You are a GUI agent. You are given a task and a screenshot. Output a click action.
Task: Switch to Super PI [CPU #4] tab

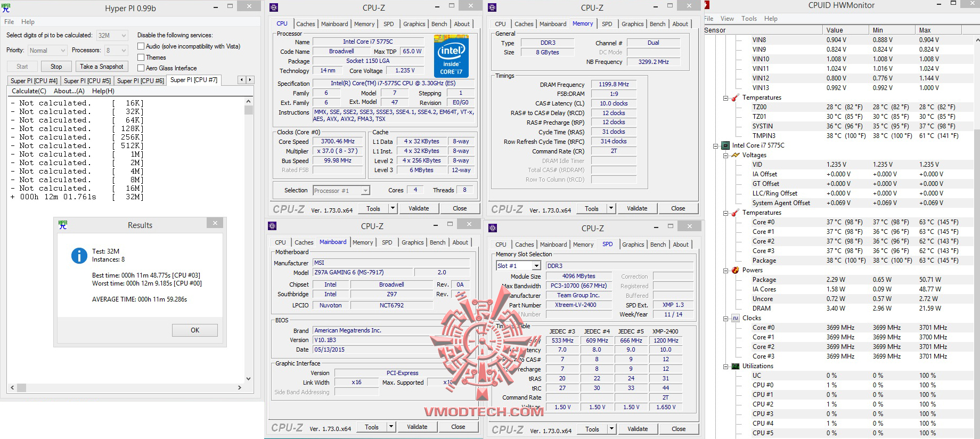coord(34,80)
